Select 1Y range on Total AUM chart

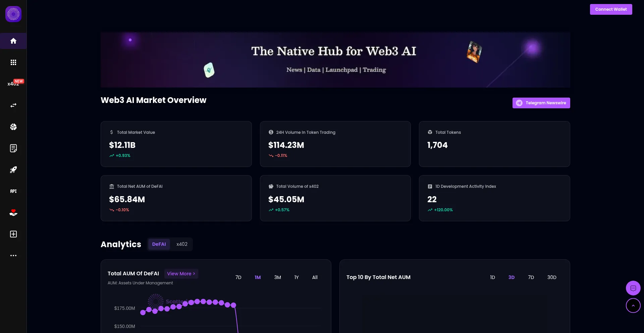click(297, 277)
